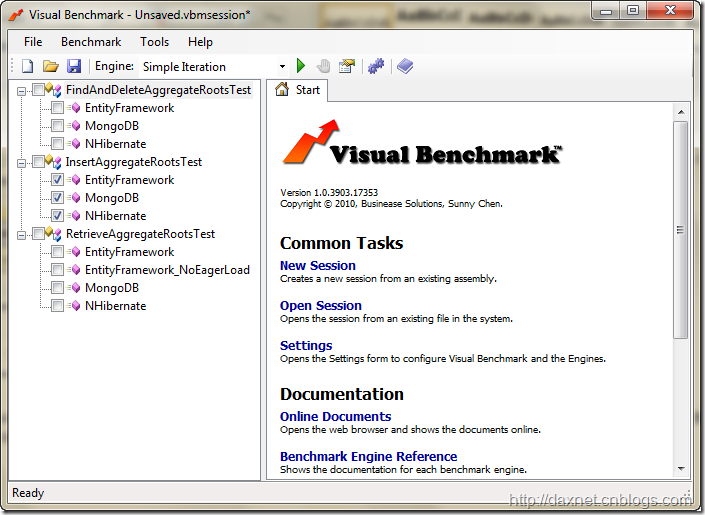Uncheck NHibernate under InsertAggregateRootsTest
This screenshot has width=705, height=515.
point(57,215)
